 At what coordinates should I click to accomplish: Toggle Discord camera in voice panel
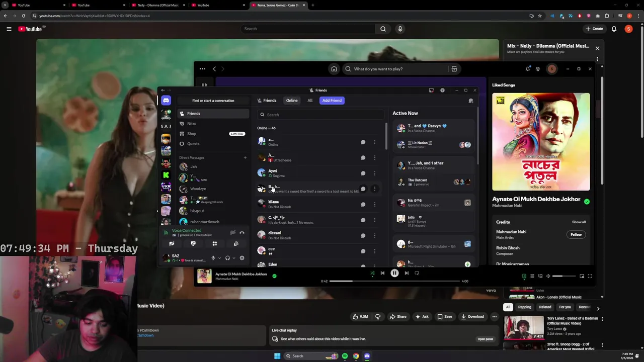172,244
